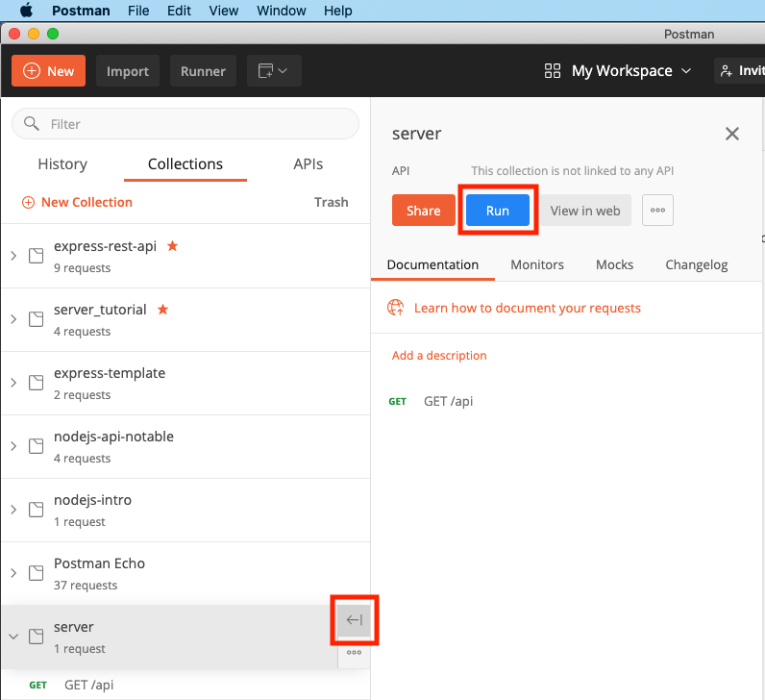The width and height of the screenshot is (765, 700).
Task: Open the Help menu
Action: [337, 11]
